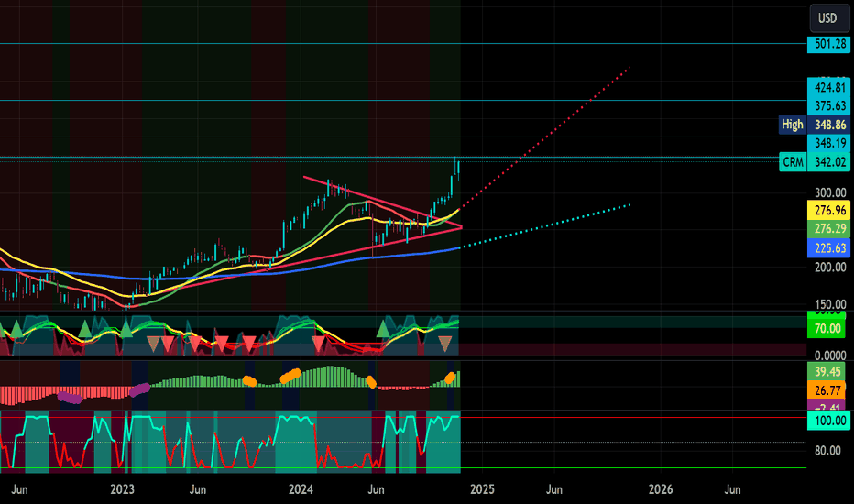Click the 200.00 axis price label
Screen dimensions: 854x504
point(830,267)
